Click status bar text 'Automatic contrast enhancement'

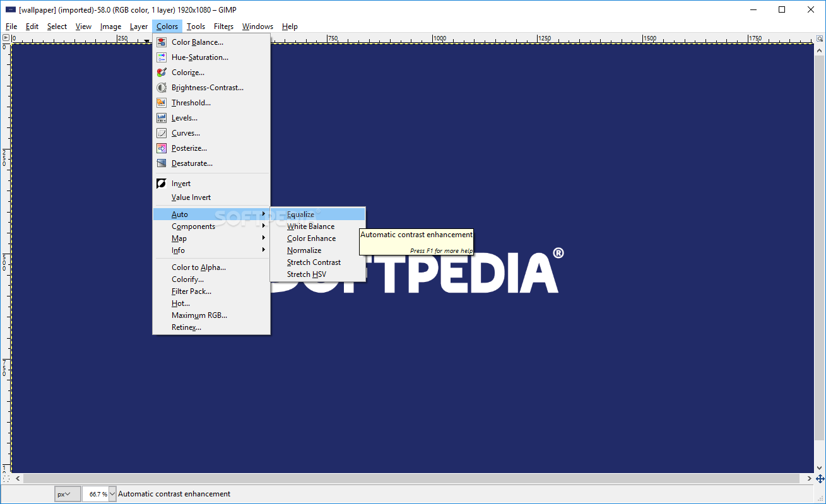pos(174,494)
